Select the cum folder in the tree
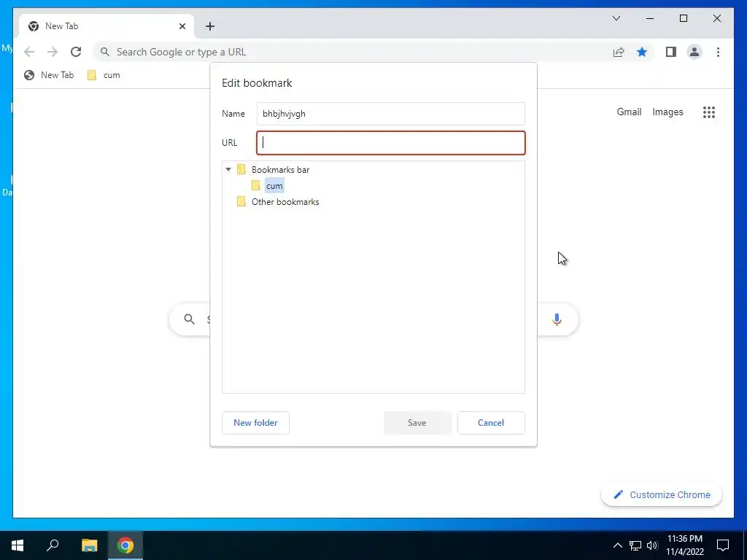747x560 pixels. point(274,186)
